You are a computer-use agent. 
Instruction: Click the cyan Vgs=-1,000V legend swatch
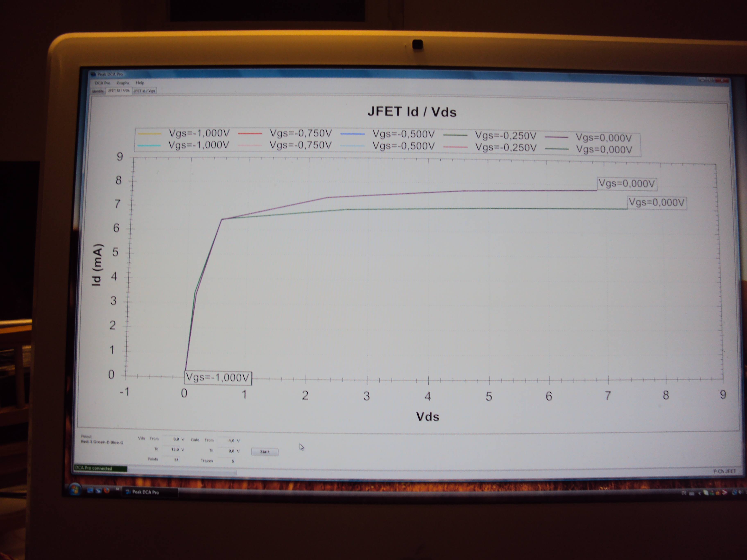point(149,146)
